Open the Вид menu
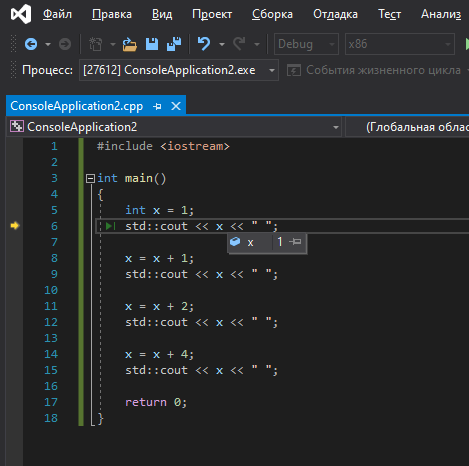 (162, 14)
